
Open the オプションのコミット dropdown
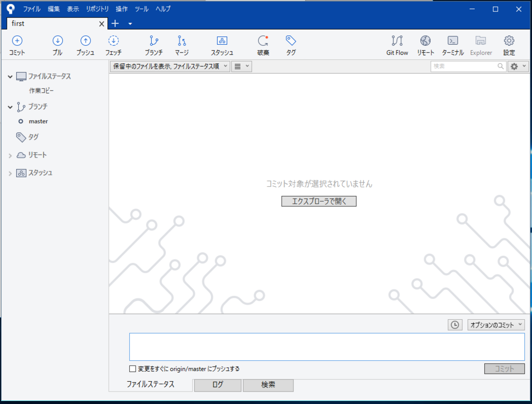point(496,324)
